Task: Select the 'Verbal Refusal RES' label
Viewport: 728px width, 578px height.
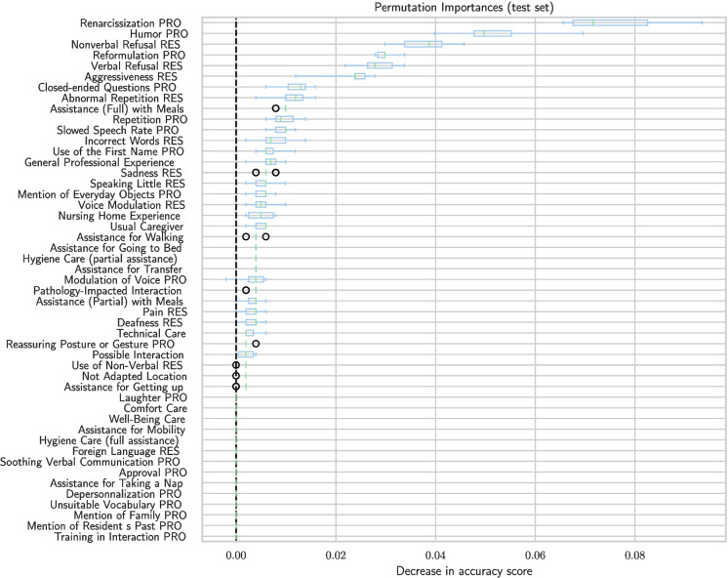Action: pos(137,66)
